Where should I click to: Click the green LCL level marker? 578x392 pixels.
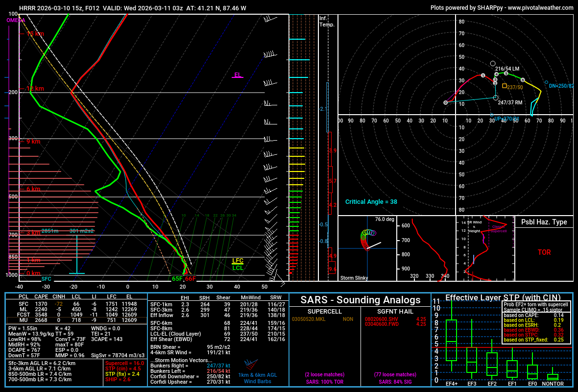tap(238, 268)
